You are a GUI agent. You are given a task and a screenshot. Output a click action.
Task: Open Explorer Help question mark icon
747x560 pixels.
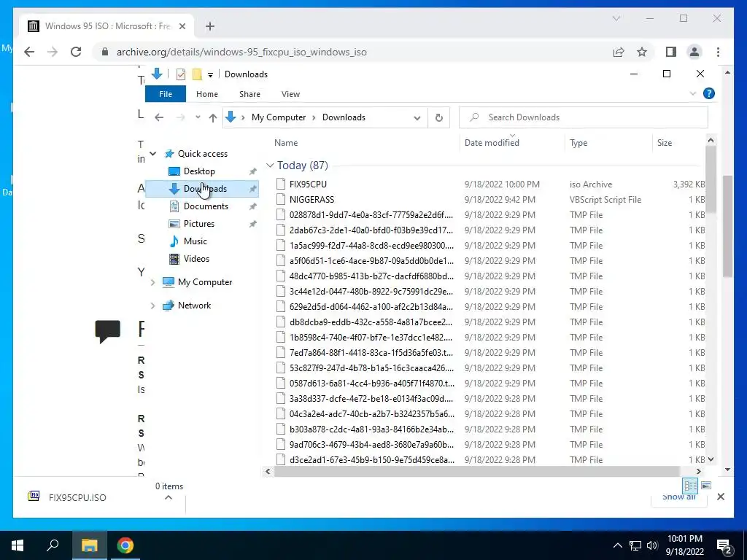(709, 93)
